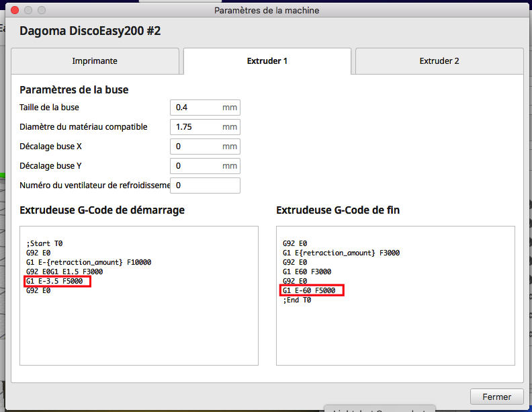Click the 'Dagoma DiscoEasy200 #2' title
This screenshot has width=532, height=412.
coord(90,31)
